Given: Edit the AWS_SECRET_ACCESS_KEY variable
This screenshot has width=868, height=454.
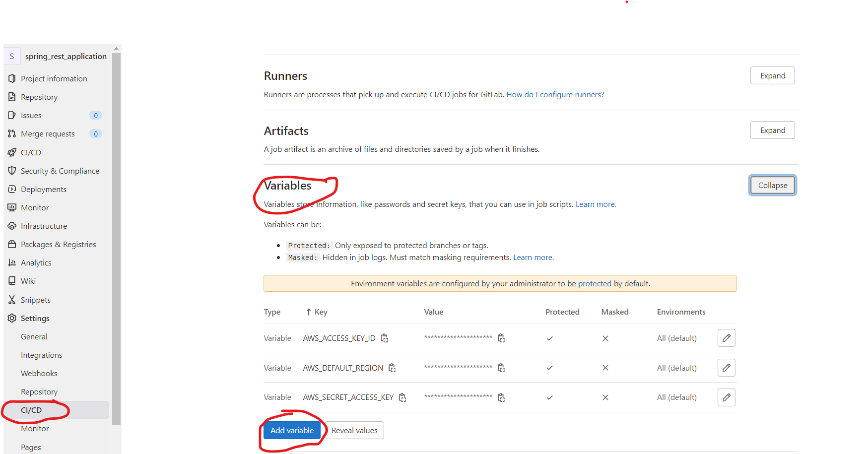Looking at the screenshot, I should (726, 397).
